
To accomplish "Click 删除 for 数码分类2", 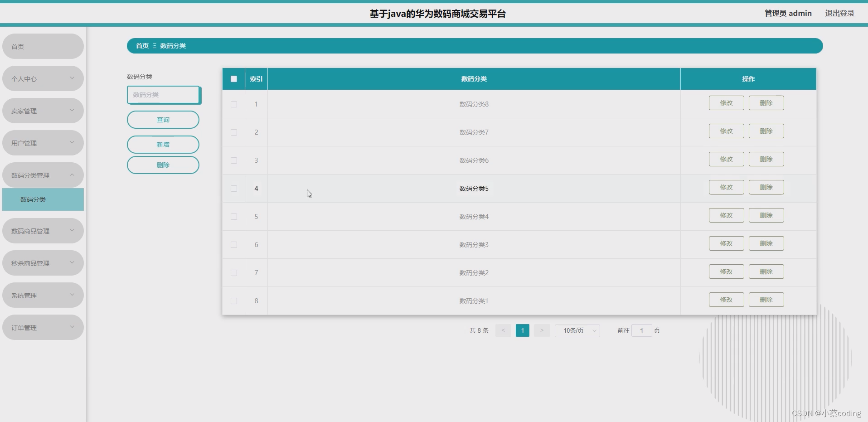I will [766, 272].
